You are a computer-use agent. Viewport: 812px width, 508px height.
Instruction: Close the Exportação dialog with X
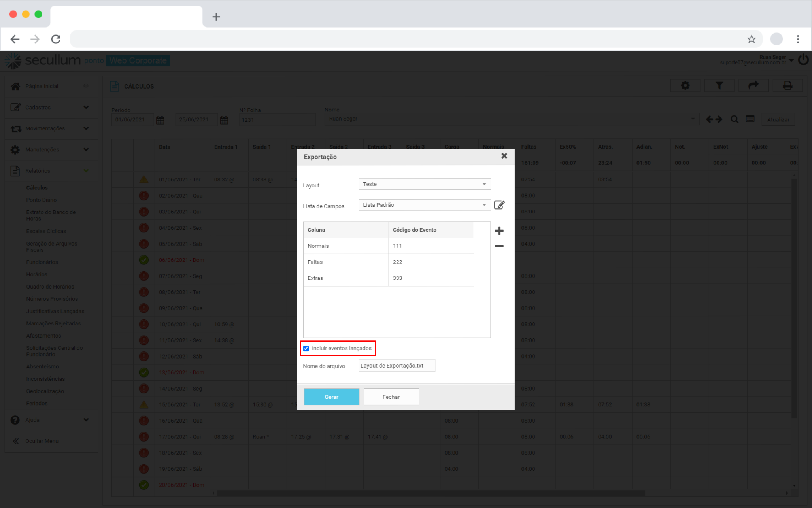click(x=504, y=156)
